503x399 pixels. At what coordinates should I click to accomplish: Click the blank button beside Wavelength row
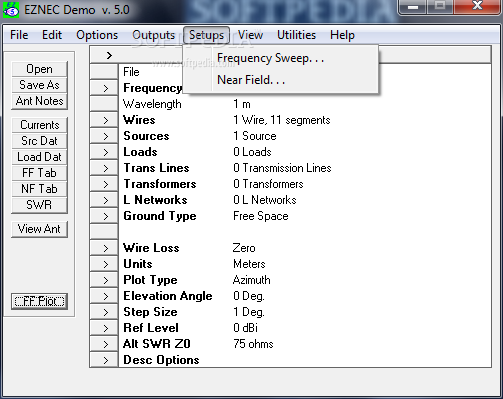(x=104, y=104)
